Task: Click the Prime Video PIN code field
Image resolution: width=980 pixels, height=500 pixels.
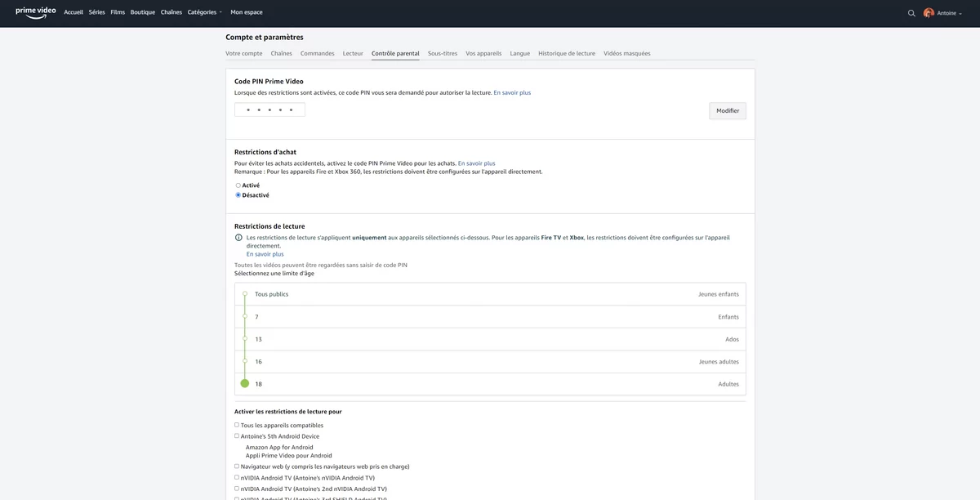Action: pos(269,109)
